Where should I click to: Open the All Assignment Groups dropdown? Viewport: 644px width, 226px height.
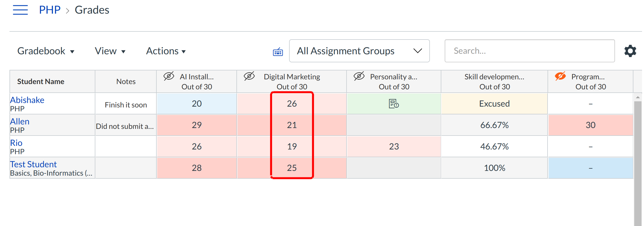[x=359, y=51]
